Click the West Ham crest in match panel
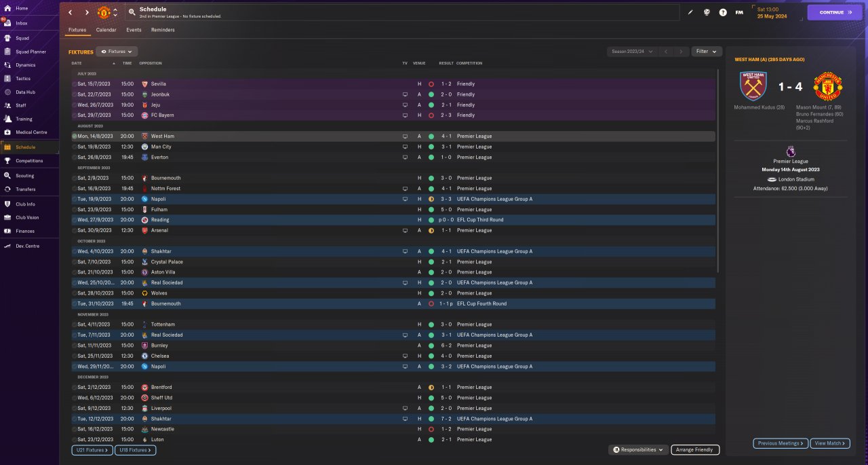Viewport: 868px width, 465px height. [753, 86]
